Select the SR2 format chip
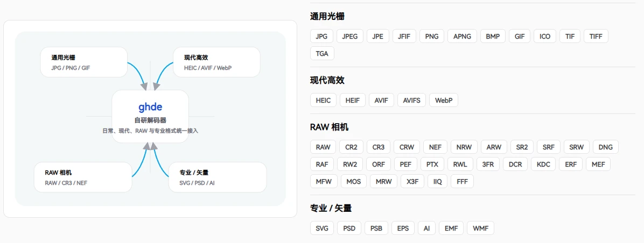This screenshot has height=243, width=644. point(522,147)
